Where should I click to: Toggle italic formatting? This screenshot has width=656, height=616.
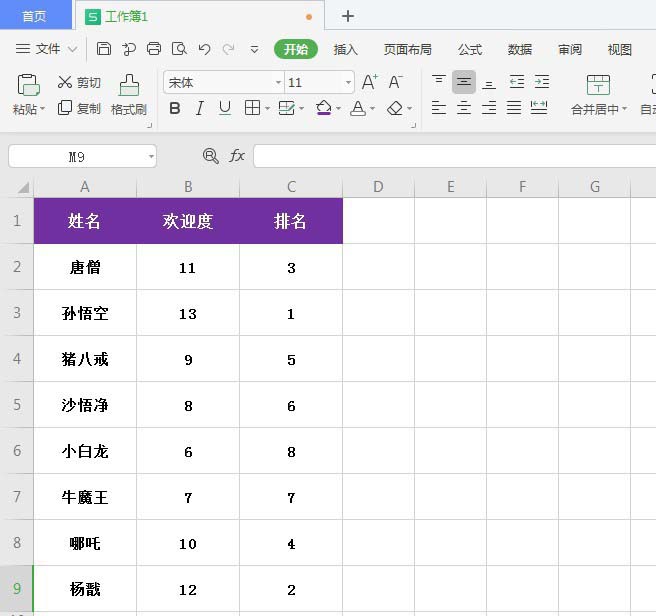point(200,108)
